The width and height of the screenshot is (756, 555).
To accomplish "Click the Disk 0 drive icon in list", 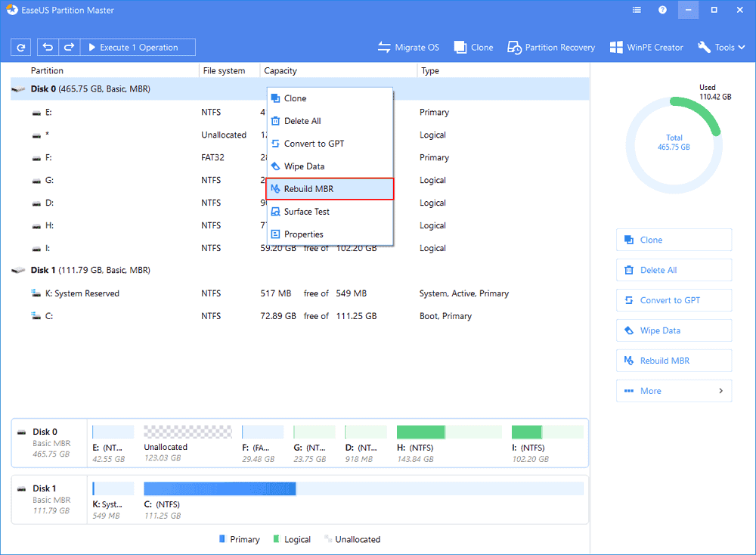I will [x=18, y=89].
